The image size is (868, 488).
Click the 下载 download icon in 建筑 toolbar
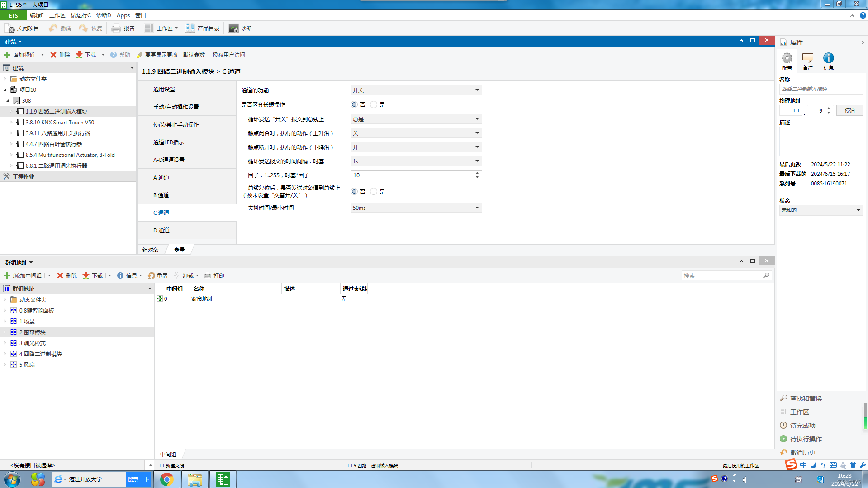click(x=79, y=55)
